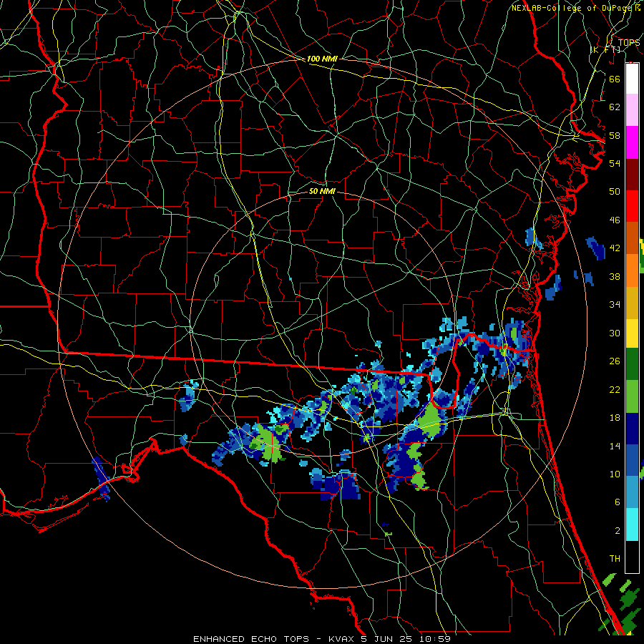Click the 10:59 timestamp
The width and height of the screenshot is (644, 644).
[x=435, y=639]
